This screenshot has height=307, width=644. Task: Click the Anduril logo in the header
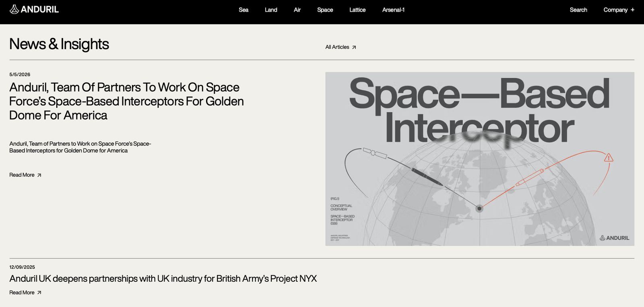34,9
